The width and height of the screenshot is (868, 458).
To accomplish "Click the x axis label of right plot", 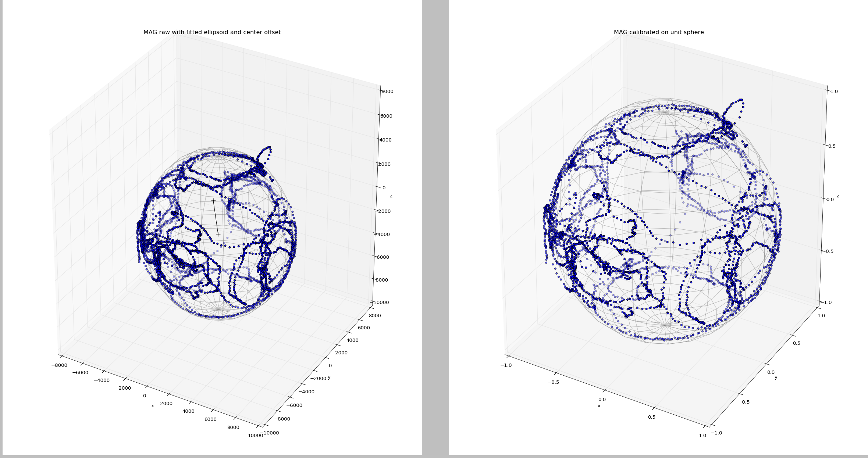I will (599, 406).
